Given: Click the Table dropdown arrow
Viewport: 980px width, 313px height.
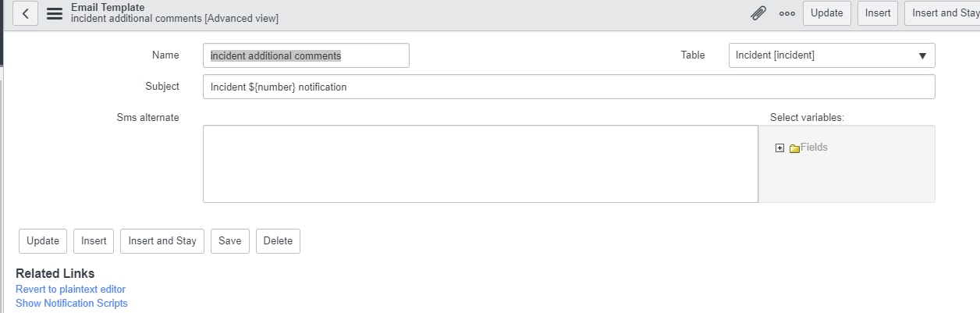Looking at the screenshot, I should [922, 55].
